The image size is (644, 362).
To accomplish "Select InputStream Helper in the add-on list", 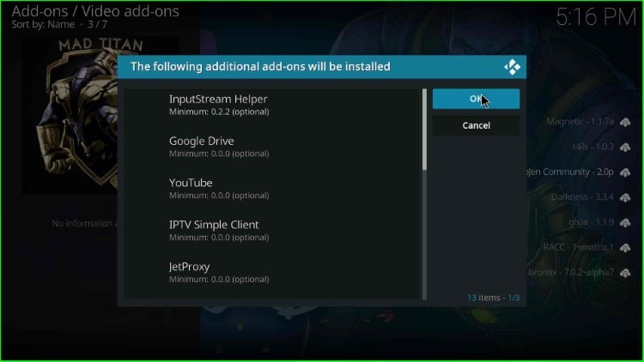I will pos(272,105).
